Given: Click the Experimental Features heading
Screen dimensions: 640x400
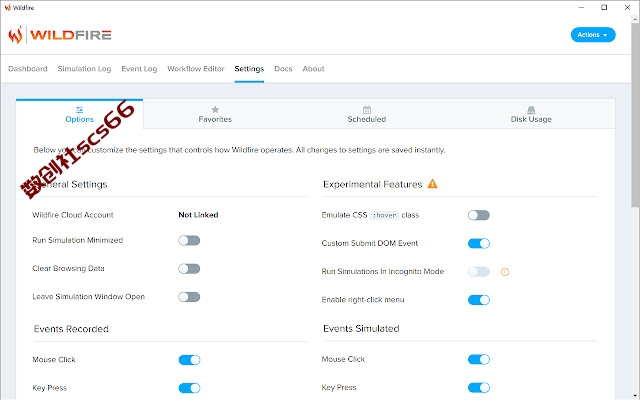Looking at the screenshot, I should [x=373, y=184].
